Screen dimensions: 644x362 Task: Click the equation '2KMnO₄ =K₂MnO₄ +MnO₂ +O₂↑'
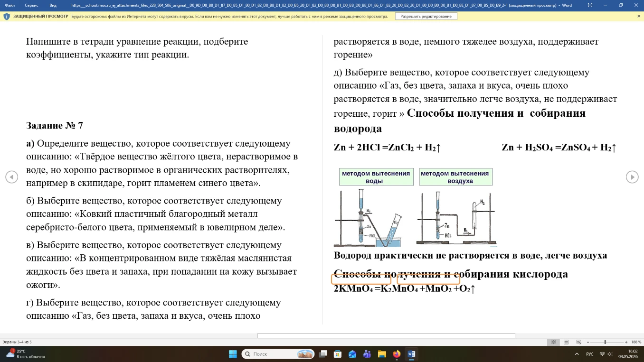click(405, 288)
